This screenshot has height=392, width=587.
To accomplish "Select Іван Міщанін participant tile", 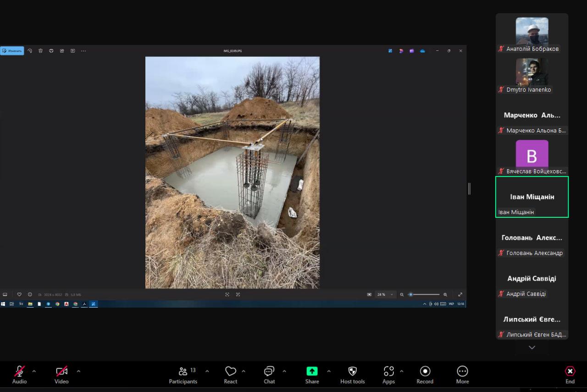I will pos(532,197).
